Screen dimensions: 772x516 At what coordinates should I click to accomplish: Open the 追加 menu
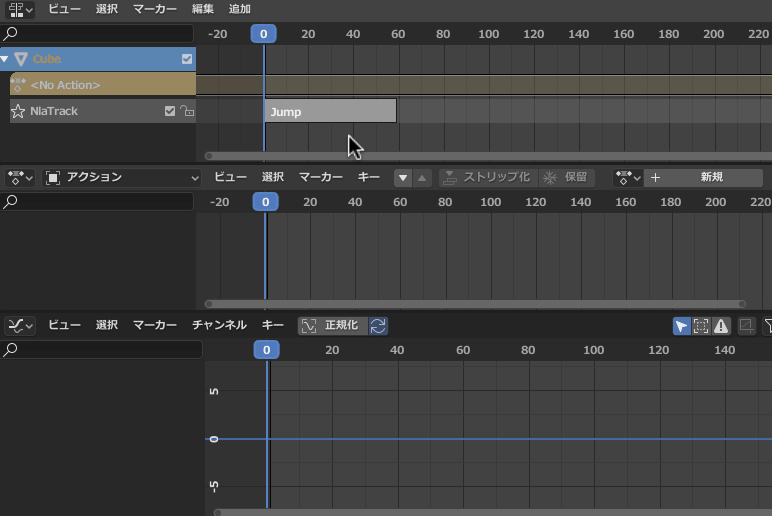click(x=240, y=9)
